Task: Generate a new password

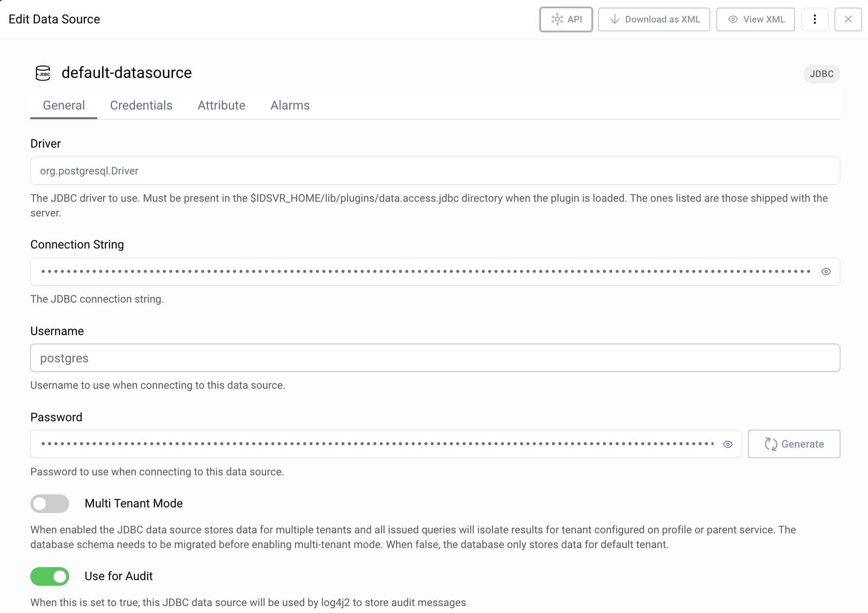Action: (x=794, y=444)
